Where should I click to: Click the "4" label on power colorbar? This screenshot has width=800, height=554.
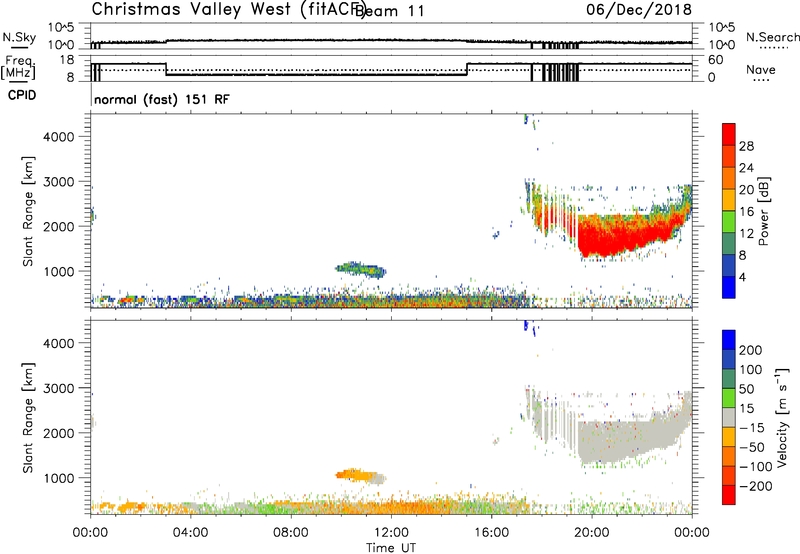point(742,277)
